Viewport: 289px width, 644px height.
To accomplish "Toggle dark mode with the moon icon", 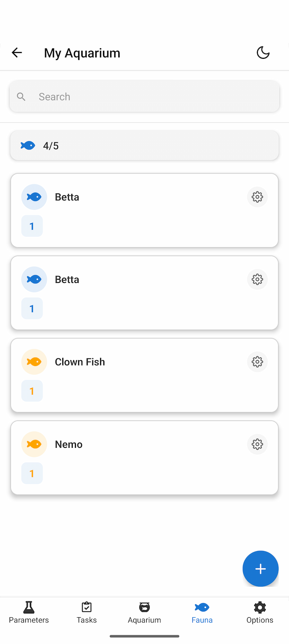I will click(x=263, y=52).
